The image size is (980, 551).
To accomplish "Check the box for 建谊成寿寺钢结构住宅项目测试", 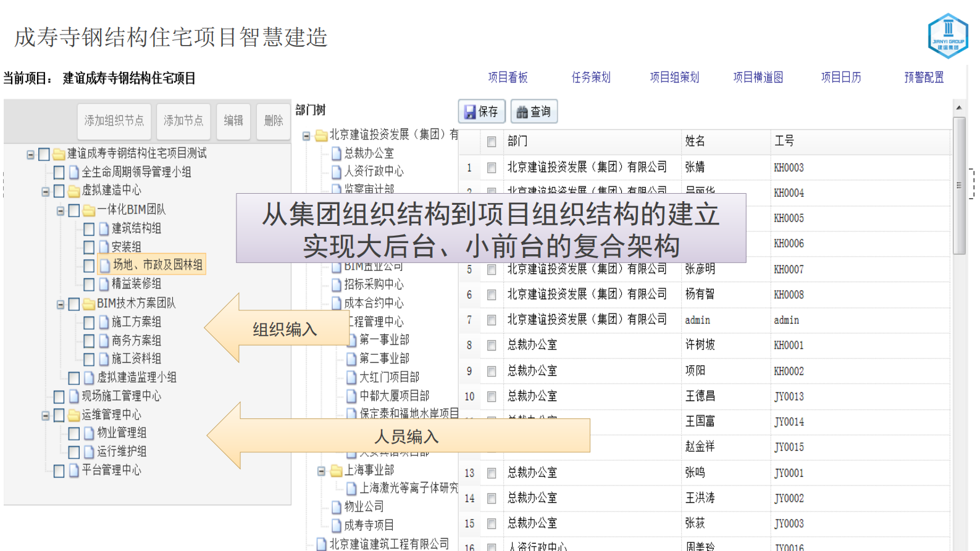I will pyautogui.click(x=44, y=154).
